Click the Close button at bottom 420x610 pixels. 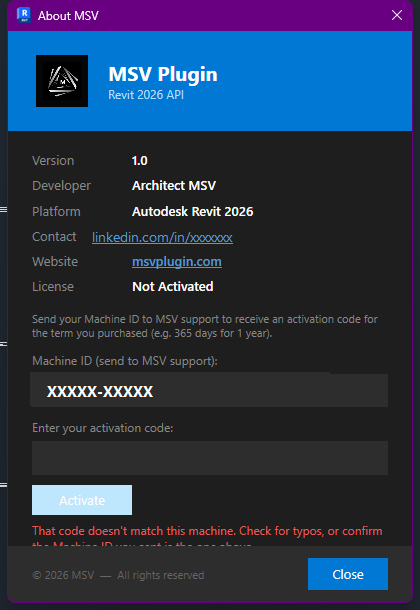[x=348, y=574]
